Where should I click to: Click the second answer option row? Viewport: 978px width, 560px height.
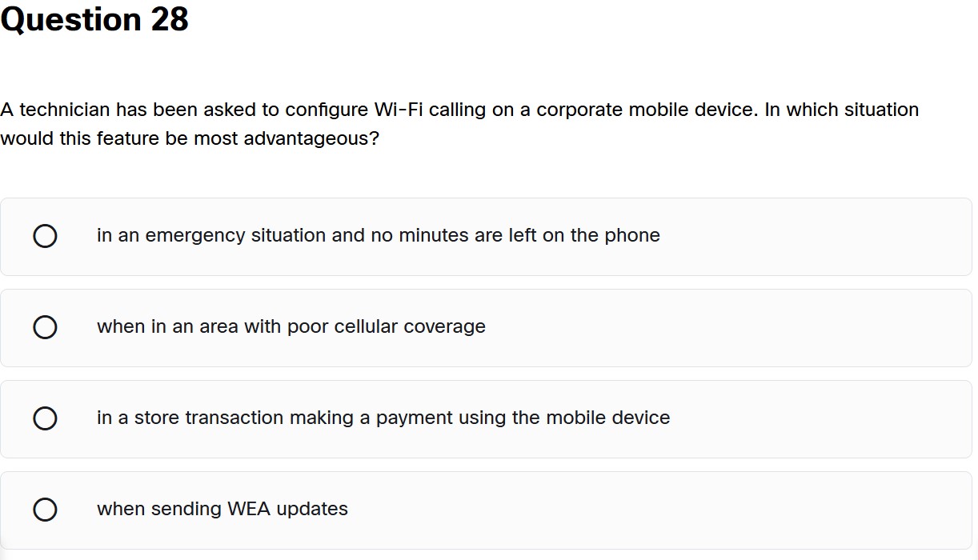click(480, 327)
